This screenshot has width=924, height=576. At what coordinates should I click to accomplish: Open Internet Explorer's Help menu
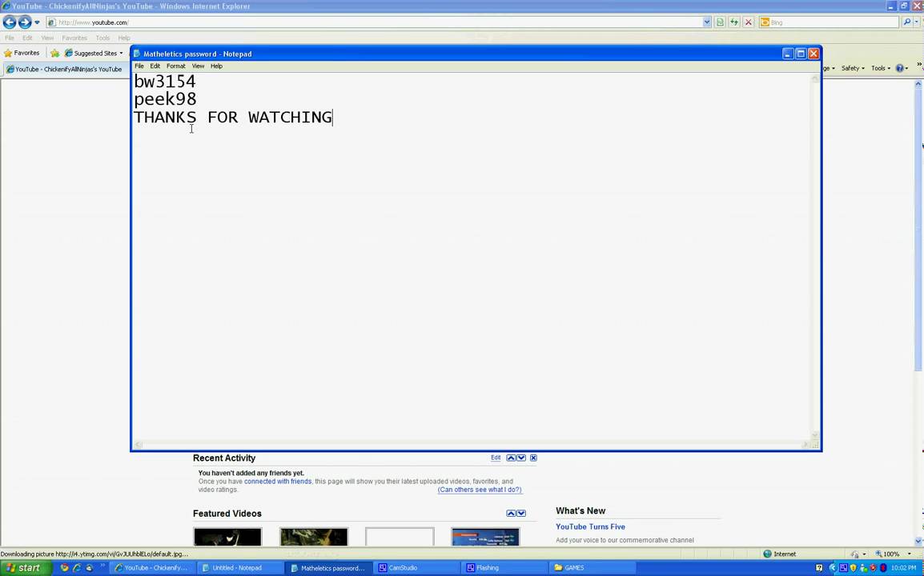pyautogui.click(x=124, y=38)
